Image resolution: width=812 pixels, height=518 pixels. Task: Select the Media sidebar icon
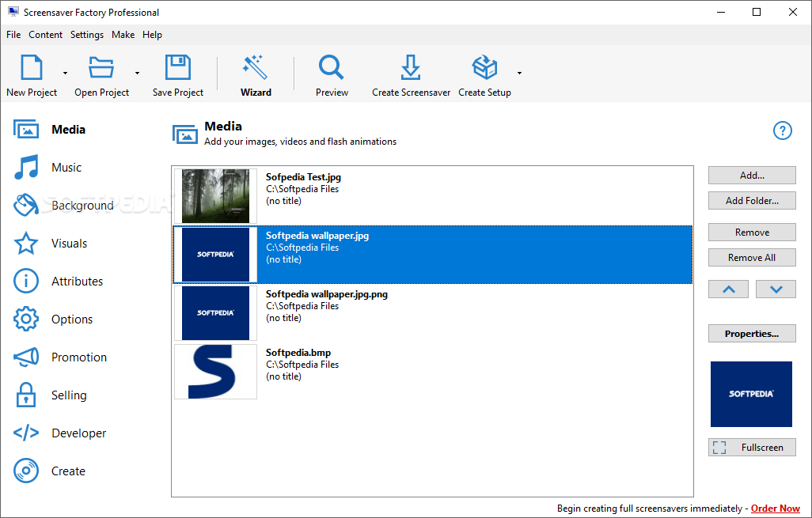(x=26, y=130)
